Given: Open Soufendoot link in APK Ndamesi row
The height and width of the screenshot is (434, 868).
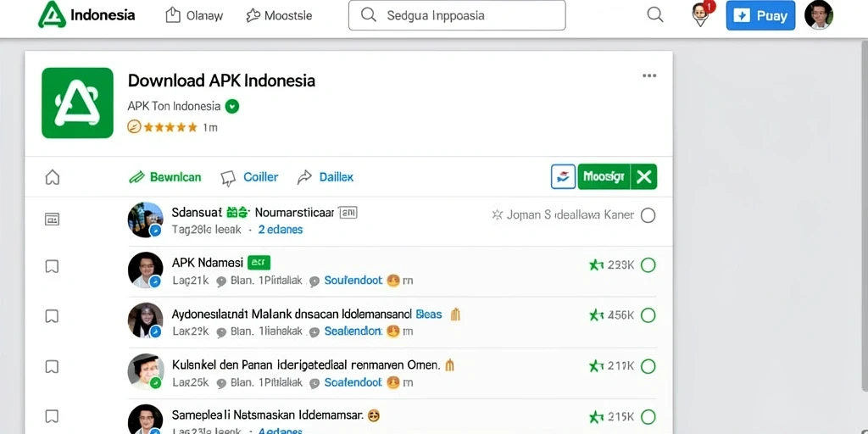Looking at the screenshot, I should pyautogui.click(x=353, y=281).
